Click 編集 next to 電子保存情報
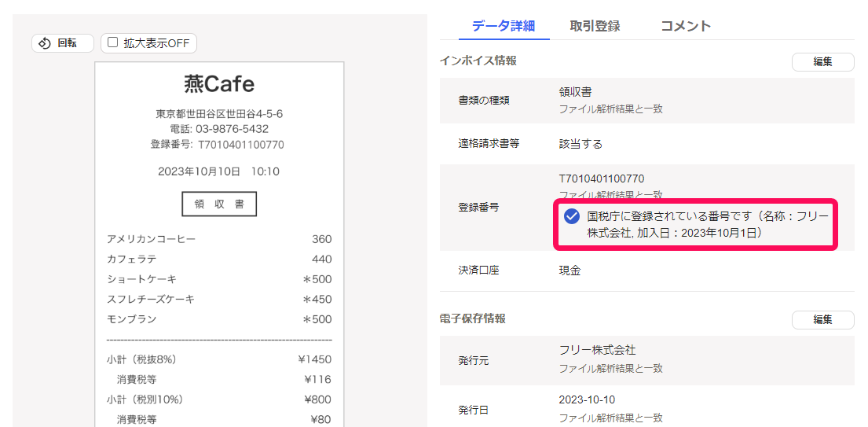The width and height of the screenshot is (868, 427). [822, 319]
